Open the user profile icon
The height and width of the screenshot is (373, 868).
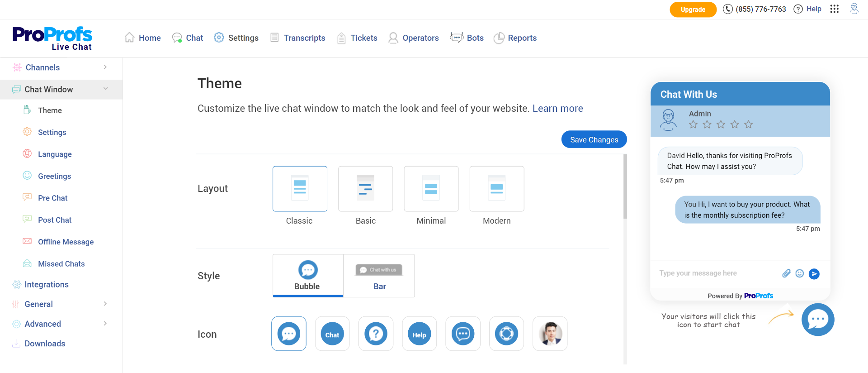[x=854, y=9]
